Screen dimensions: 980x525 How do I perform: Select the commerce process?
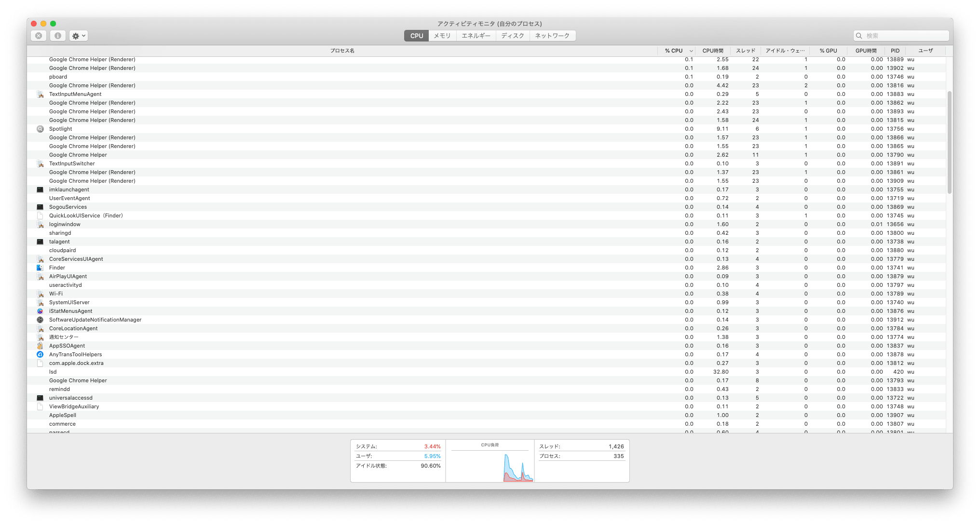pyautogui.click(x=487, y=424)
